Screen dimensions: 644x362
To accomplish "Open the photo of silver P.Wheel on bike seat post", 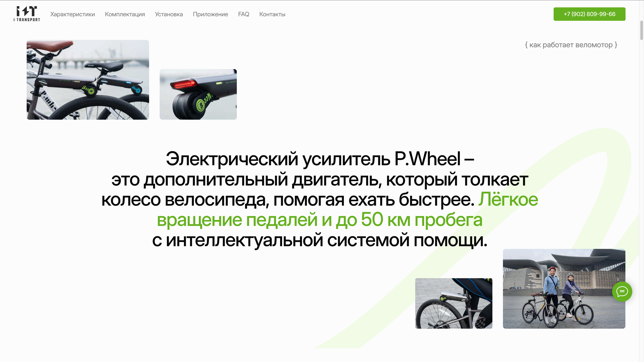I will pos(453,303).
